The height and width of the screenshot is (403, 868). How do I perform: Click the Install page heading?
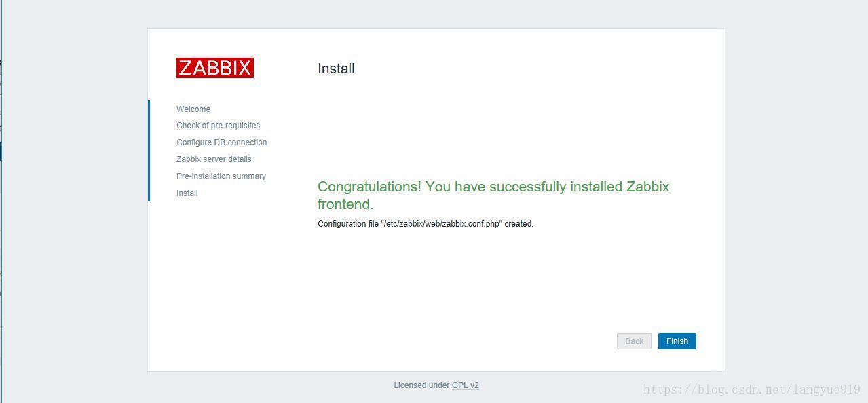click(336, 69)
